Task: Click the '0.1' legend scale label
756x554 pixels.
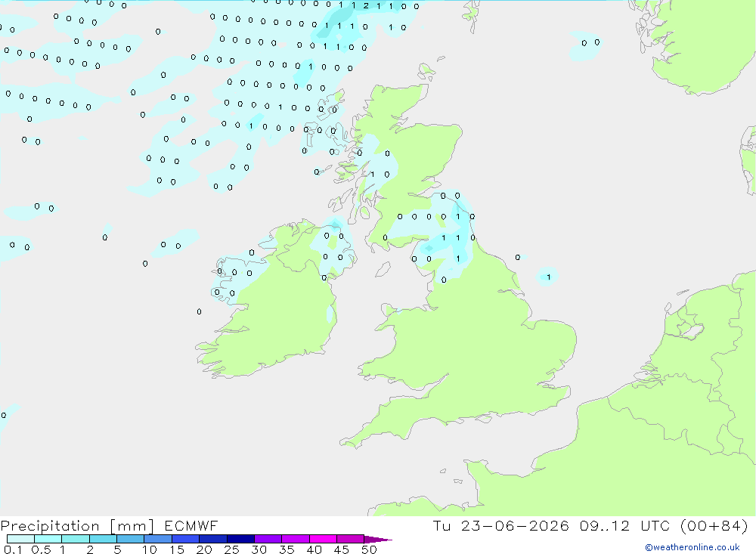Action: (x=13, y=549)
